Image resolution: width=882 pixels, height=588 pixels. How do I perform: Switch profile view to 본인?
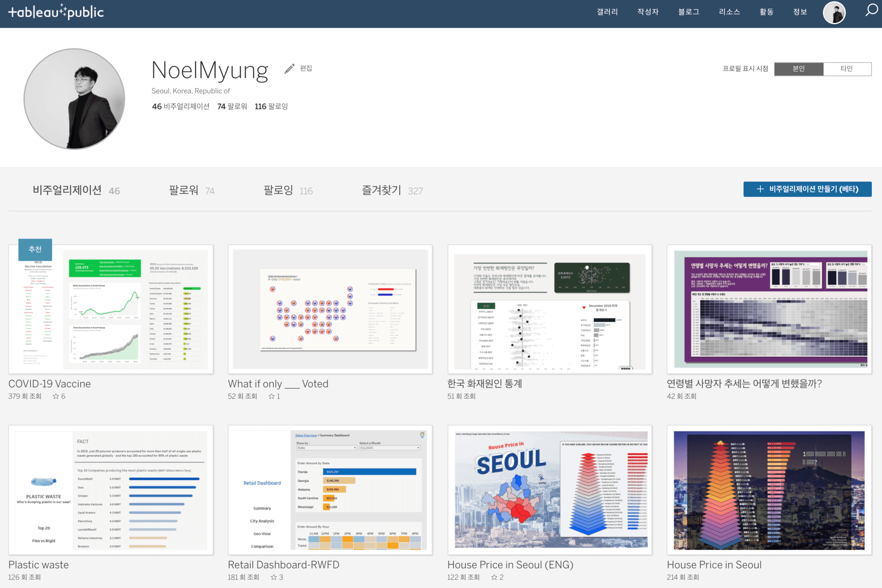click(x=799, y=69)
